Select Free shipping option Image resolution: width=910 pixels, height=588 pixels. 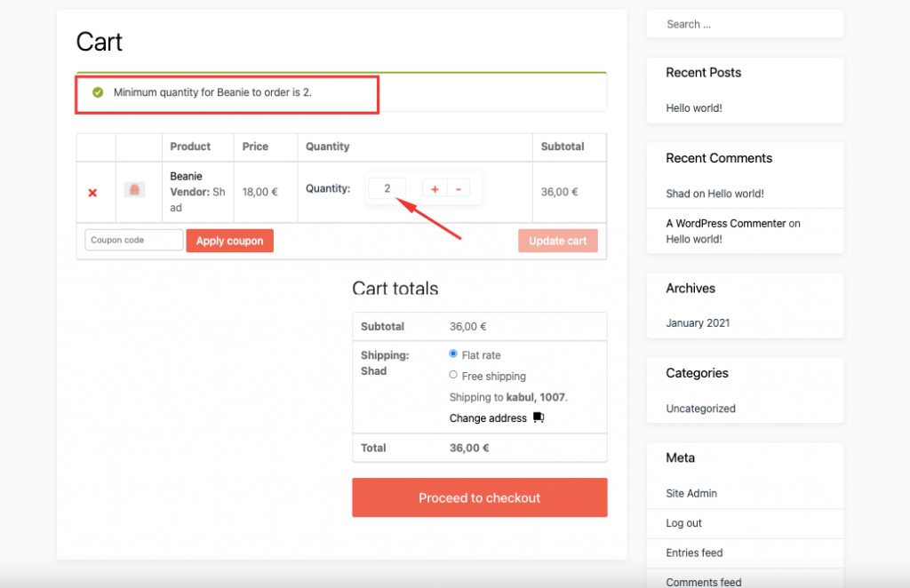pyautogui.click(x=453, y=375)
